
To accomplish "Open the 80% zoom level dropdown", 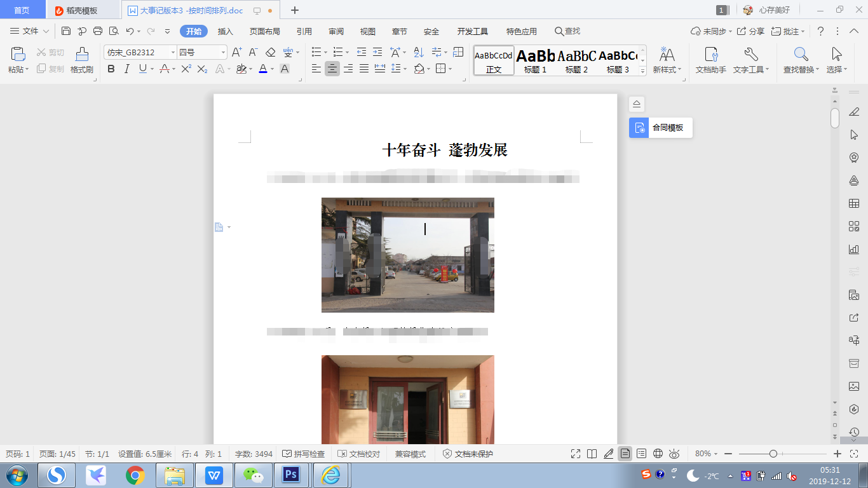I will point(706,454).
